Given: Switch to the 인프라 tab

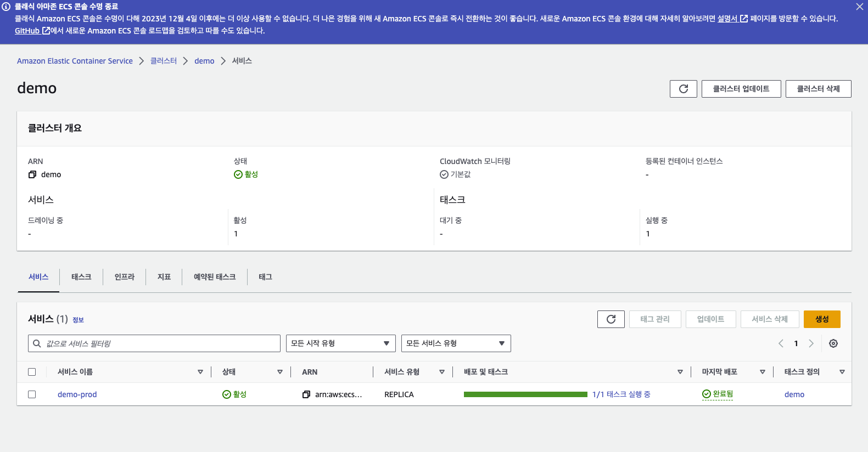Looking at the screenshot, I should click(125, 277).
